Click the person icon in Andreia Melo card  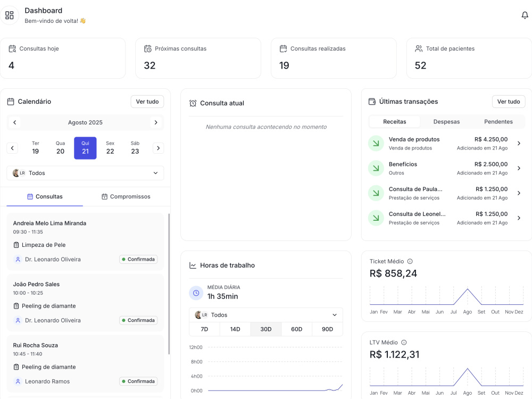point(18,259)
